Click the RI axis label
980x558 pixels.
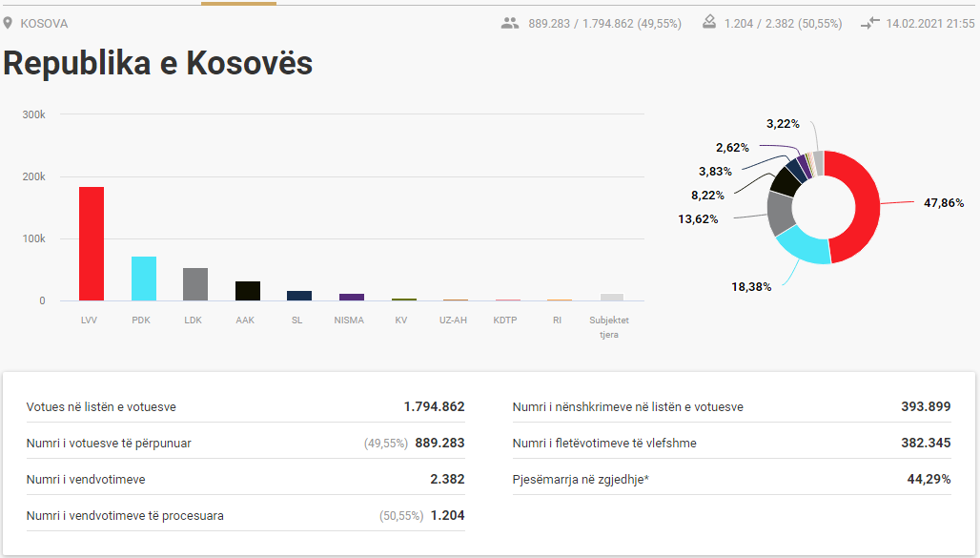(x=557, y=320)
